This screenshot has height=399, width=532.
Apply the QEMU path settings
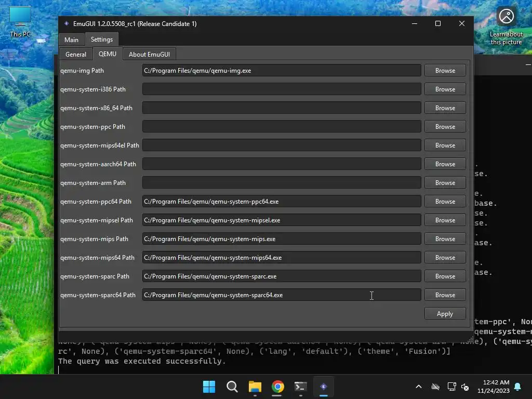tap(445, 314)
